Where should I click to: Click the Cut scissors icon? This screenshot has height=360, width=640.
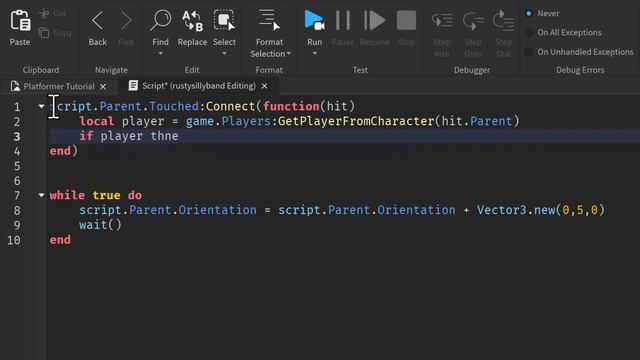click(x=44, y=13)
